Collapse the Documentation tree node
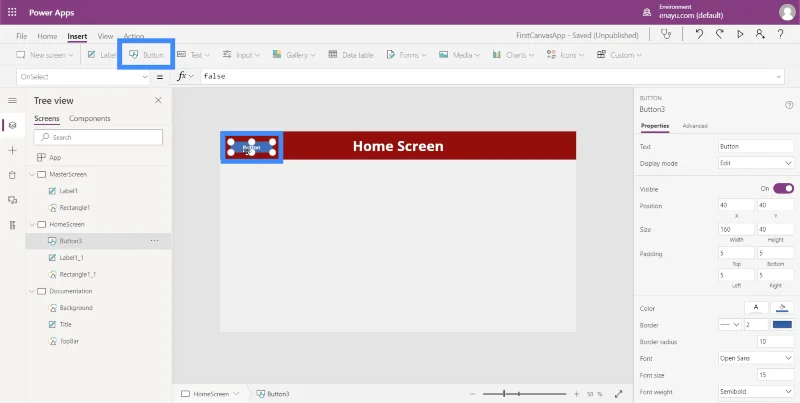800x403 pixels. (32, 291)
